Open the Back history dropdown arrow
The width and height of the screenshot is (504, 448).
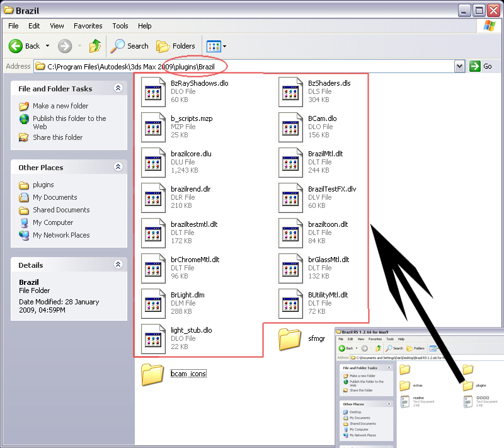click(x=48, y=46)
